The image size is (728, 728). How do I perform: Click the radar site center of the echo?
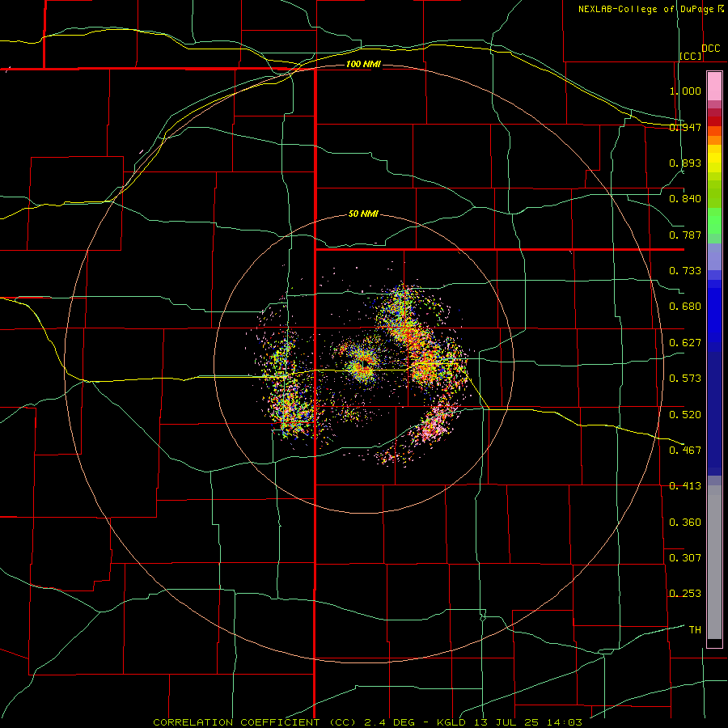tap(366, 365)
